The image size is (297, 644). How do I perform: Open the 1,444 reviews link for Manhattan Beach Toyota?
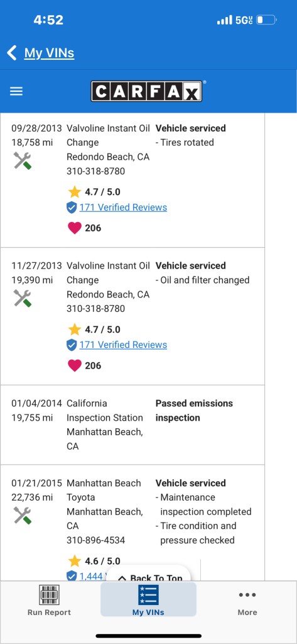point(90,576)
